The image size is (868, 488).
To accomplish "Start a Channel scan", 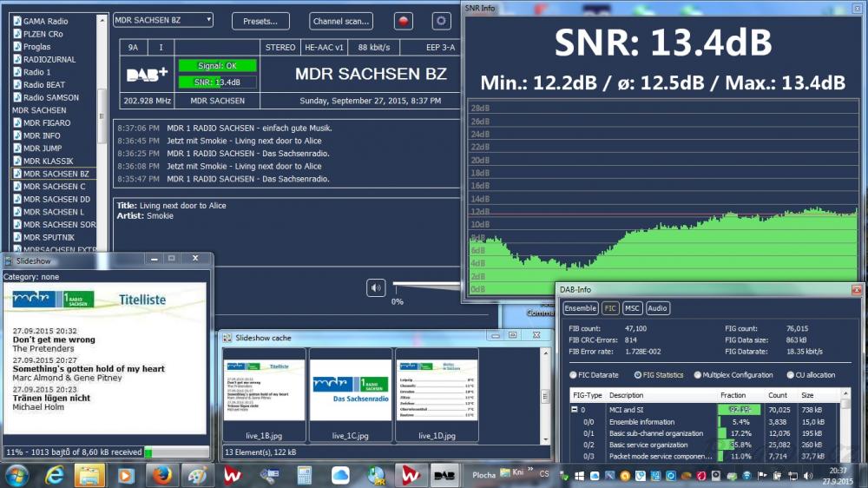I will point(341,21).
